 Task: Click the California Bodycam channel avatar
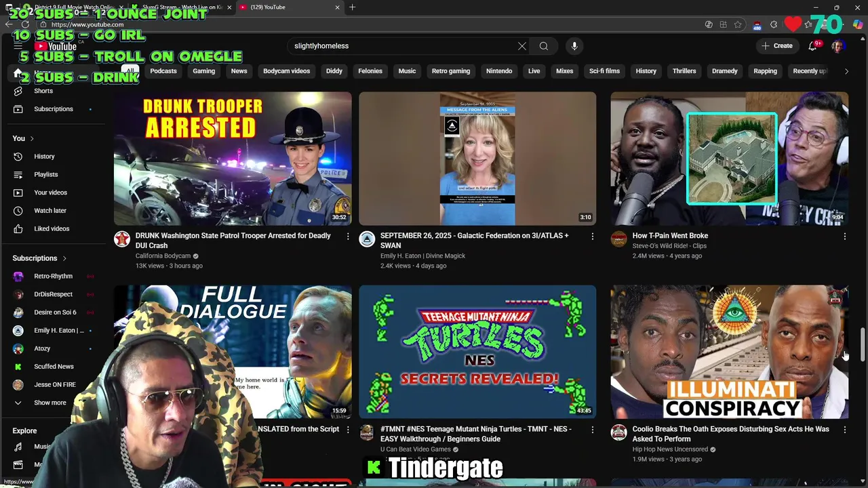coord(122,239)
